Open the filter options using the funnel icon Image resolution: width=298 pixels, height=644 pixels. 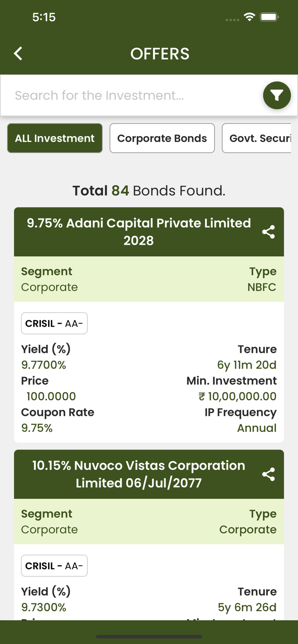pos(277,95)
